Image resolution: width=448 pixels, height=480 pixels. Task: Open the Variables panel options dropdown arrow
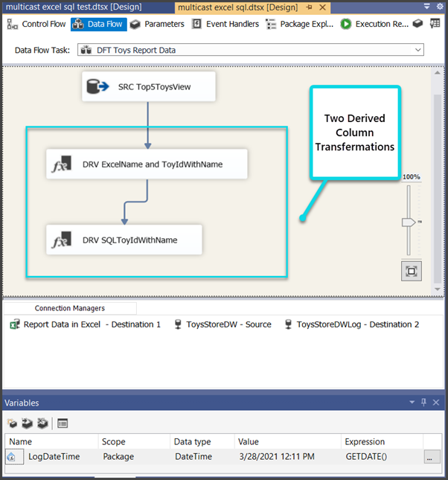(412, 403)
